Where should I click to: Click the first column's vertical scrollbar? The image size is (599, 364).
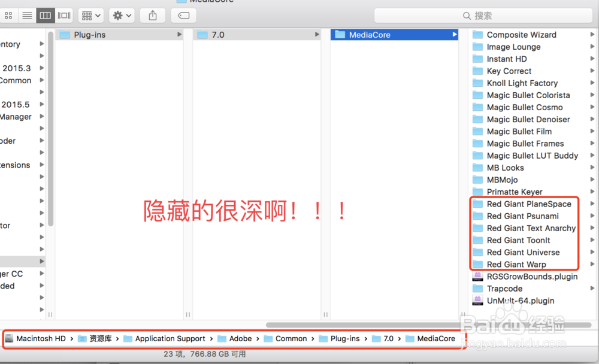pyautogui.click(x=50, y=129)
